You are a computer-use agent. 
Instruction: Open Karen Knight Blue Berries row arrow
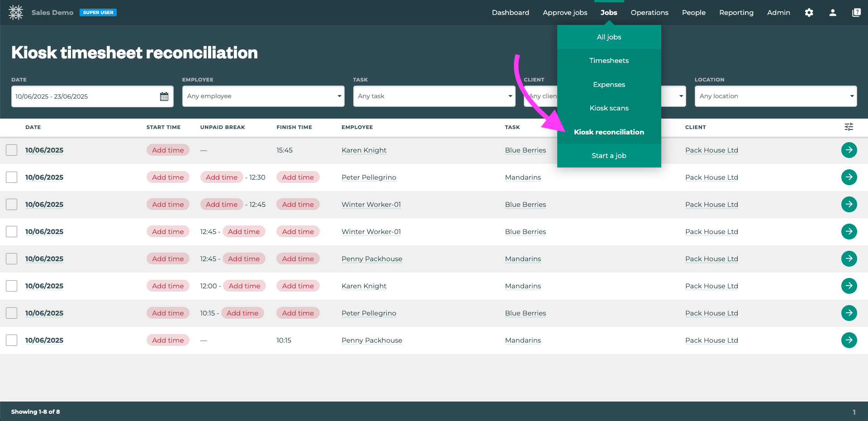coord(849,150)
